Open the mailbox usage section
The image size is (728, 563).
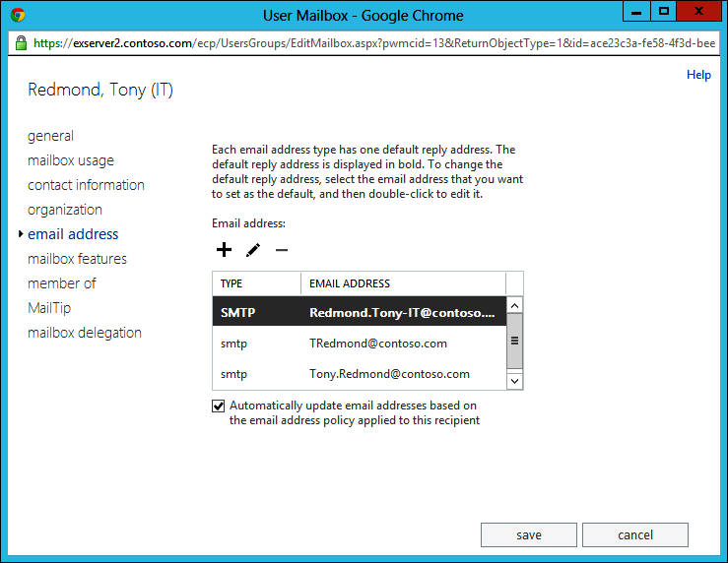click(71, 160)
